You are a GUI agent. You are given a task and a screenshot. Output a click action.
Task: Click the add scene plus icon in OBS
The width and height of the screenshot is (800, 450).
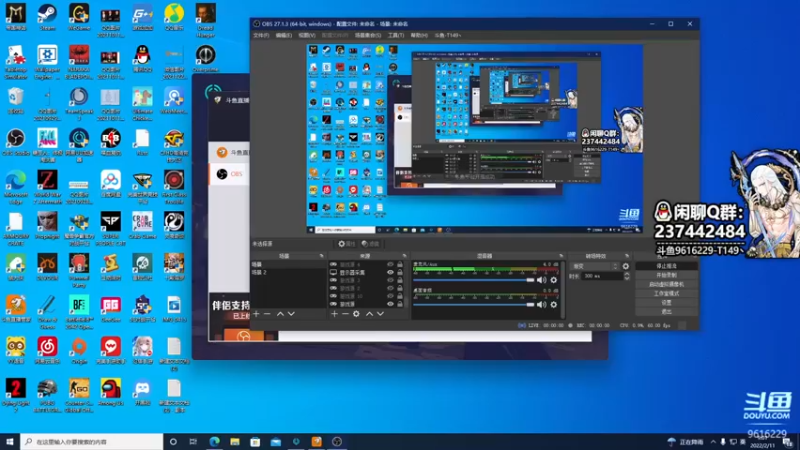256,314
